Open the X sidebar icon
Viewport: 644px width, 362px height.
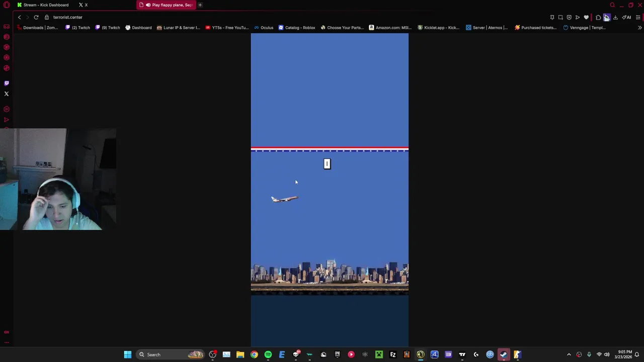coord(7,94)
